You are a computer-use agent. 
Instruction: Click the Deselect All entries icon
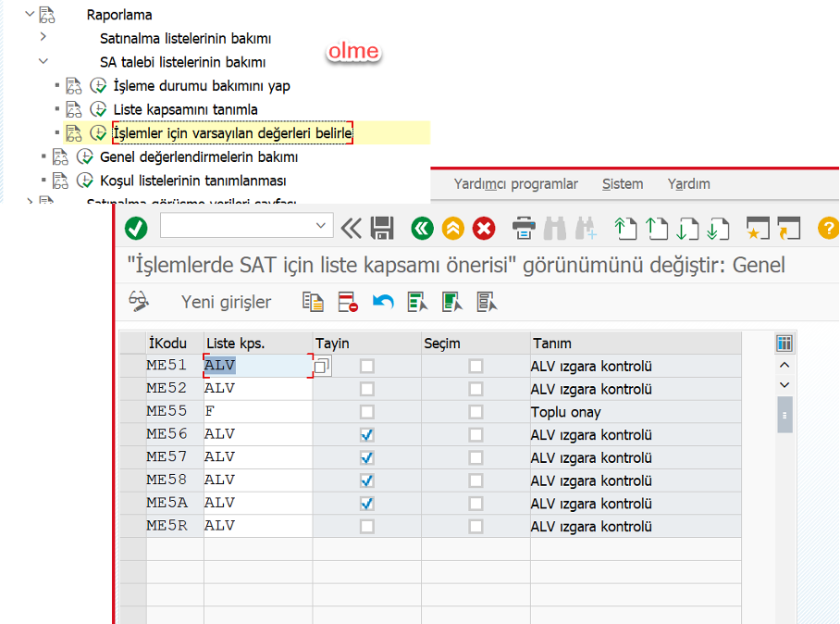pyautogui.click(x=487, y=302)
